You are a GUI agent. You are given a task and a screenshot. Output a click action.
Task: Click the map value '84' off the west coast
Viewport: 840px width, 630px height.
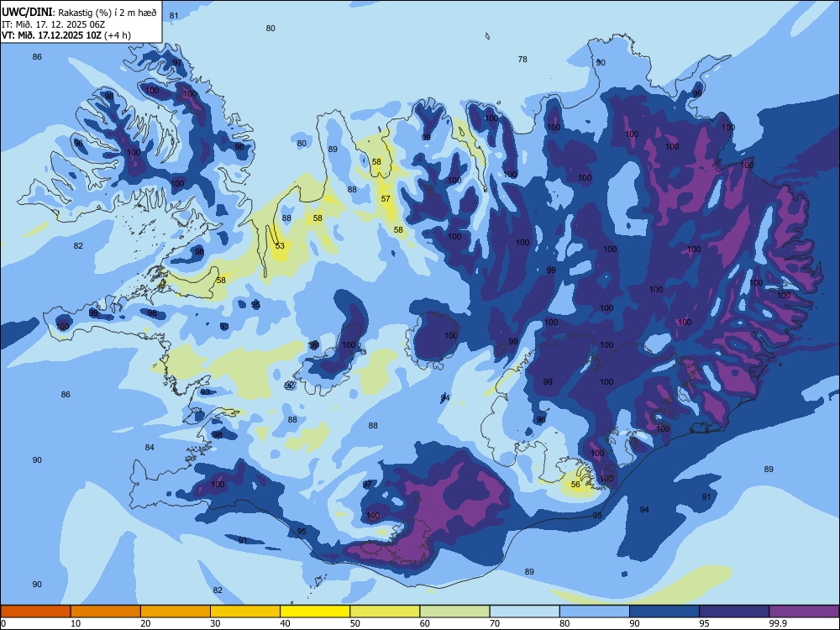click(x=150, y=448)
